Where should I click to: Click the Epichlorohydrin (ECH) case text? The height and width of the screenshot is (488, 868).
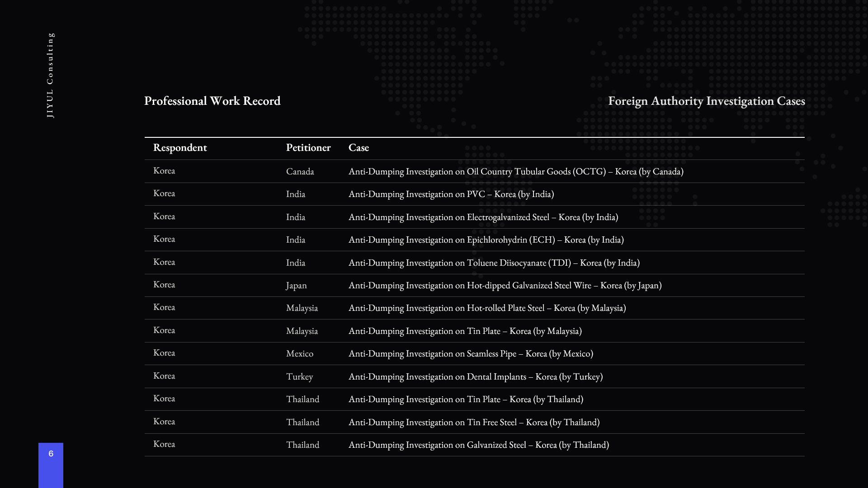pos(486,240)
